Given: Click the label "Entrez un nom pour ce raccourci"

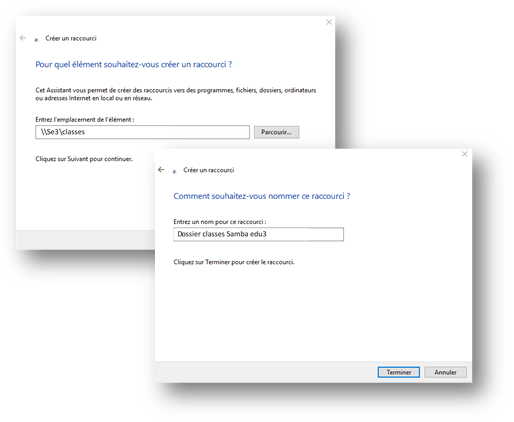Looking at the screenshot, I should pos(220,222).
